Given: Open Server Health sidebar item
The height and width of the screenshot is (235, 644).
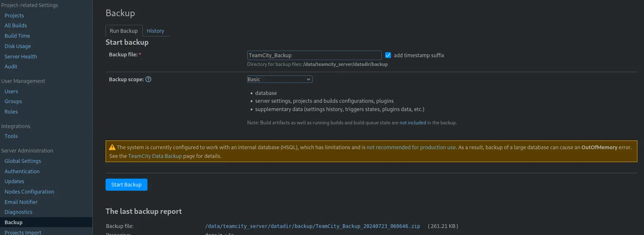Looking at the screenshot, I should [x=21, y=56].
